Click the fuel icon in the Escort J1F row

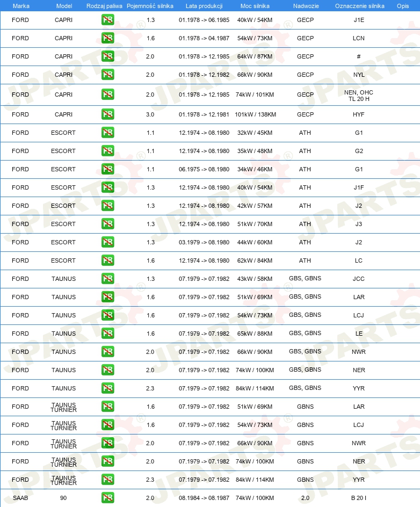107,187
